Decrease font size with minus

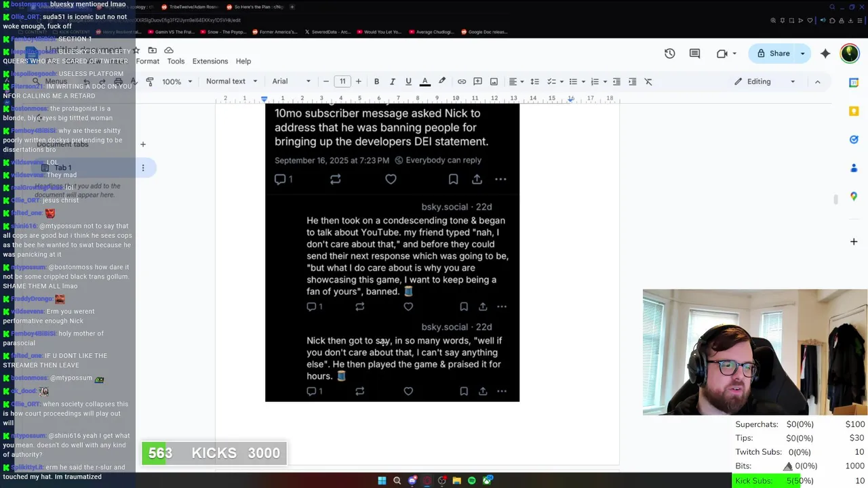(326, 81)
